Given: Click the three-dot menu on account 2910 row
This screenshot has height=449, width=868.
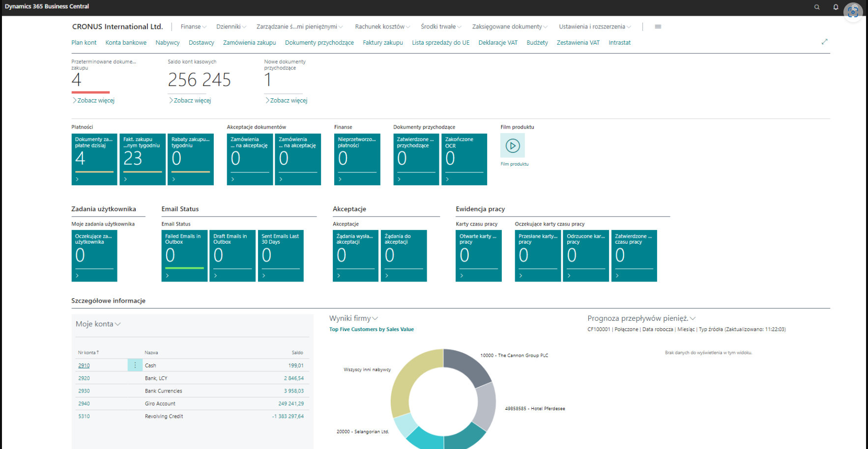Looking at the screenshot, I should [x=135, y=365].
